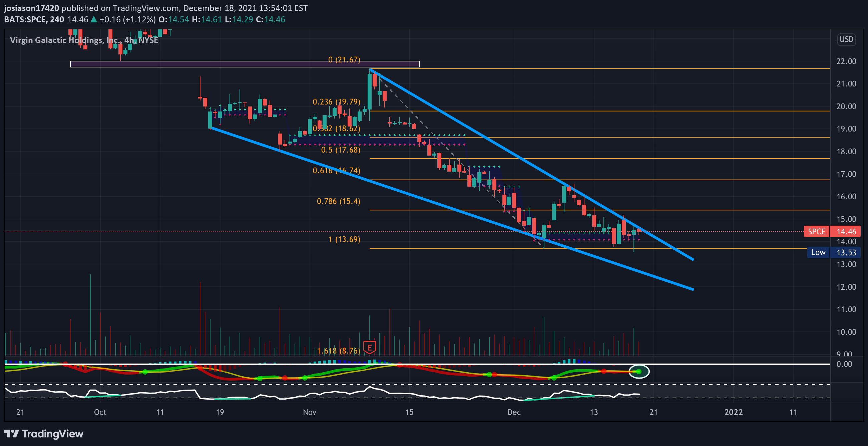Click the 0.618 (16.74) Fibonacci label

point(336,171)
